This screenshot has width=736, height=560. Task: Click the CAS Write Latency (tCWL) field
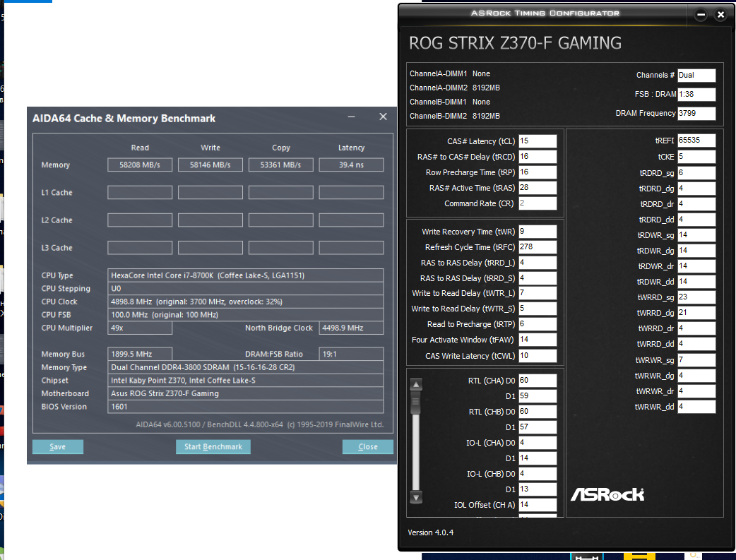pos(538,356)
